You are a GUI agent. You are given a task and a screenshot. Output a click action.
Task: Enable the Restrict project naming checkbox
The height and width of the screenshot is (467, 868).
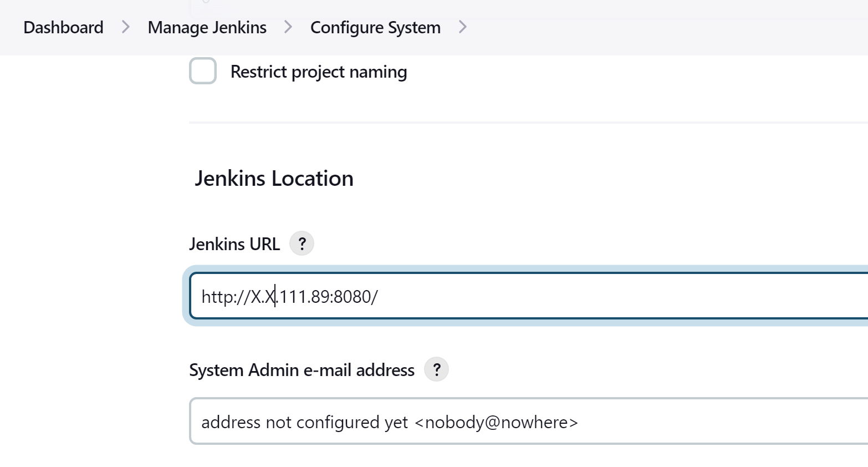203,71
